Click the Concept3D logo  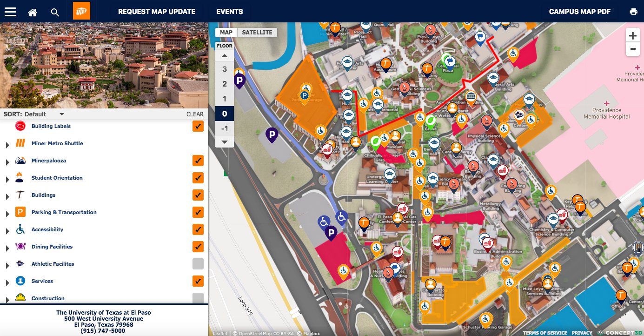pos(621,333)
